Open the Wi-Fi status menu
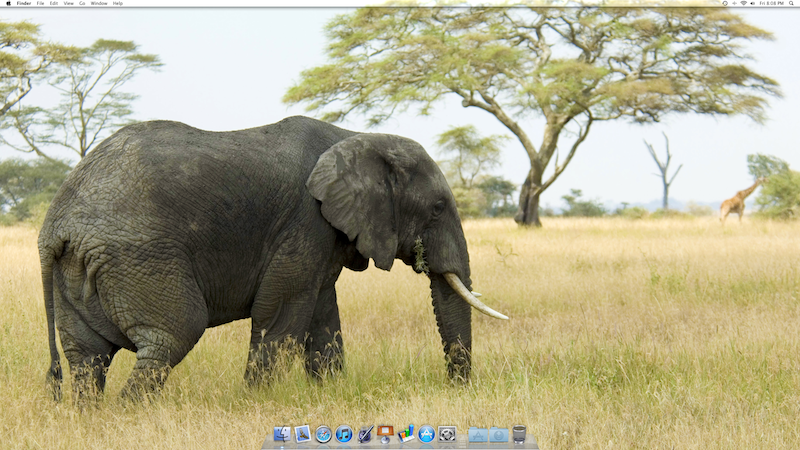Image resolution: width=800 pixels, height=450 pixels. [743, 3]
